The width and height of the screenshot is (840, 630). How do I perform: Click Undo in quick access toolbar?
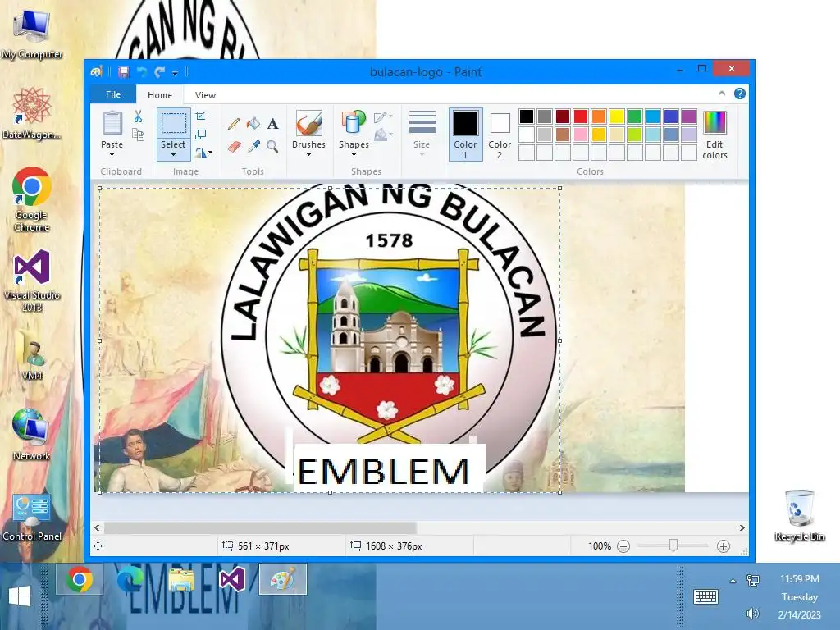(141, 72)
